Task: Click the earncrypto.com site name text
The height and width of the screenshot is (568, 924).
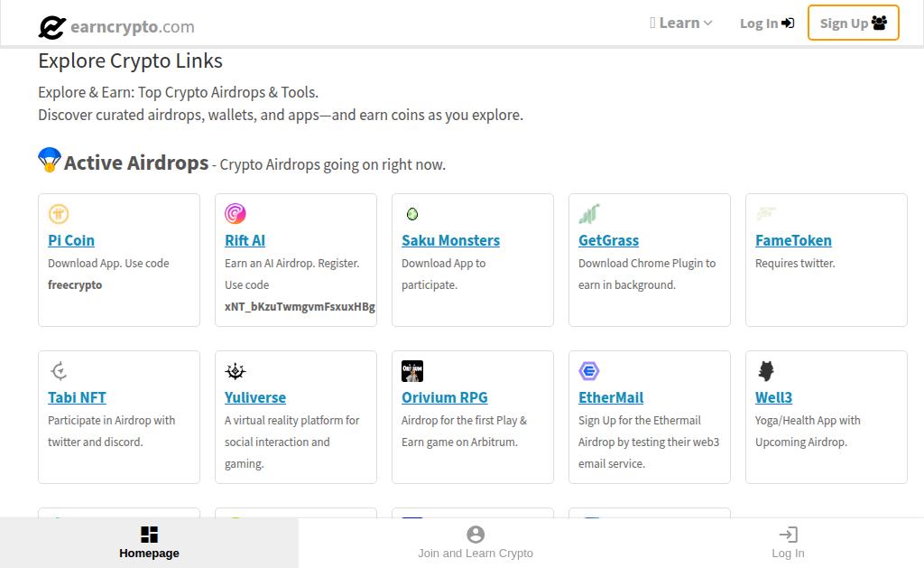Action: coord(133,26)
